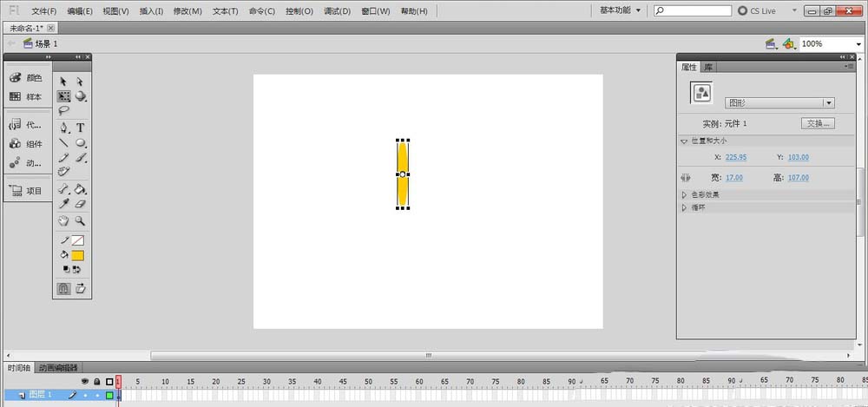The width and height of the screenshot is (868, 407).
Task: Open the 文本(T) menu
Action: pyautogui.click(x=226, y=11)
